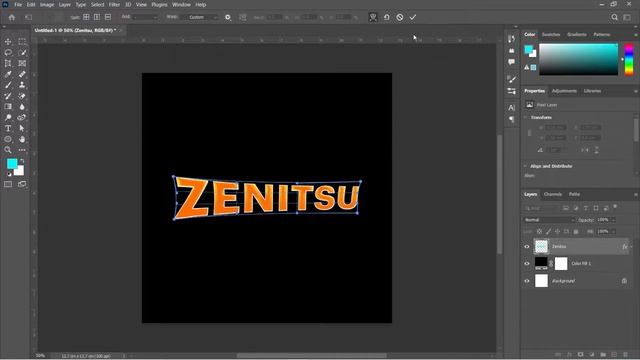Image resolution: width=640 pixels, height=360 pixels.
Task: Hide the Color Fill 1 layer
Action: point(527,264)
